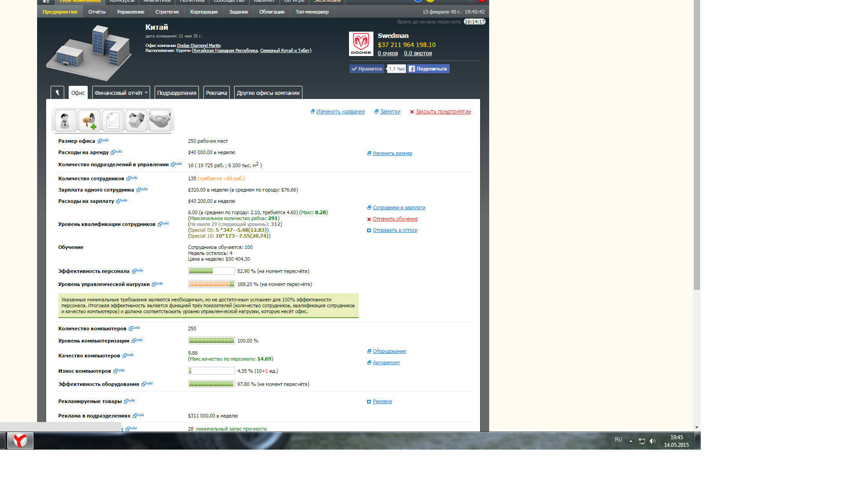Viewport: 868px width, 488px height.
Task: Click the Изменить размер link
Action: [392, 154]
